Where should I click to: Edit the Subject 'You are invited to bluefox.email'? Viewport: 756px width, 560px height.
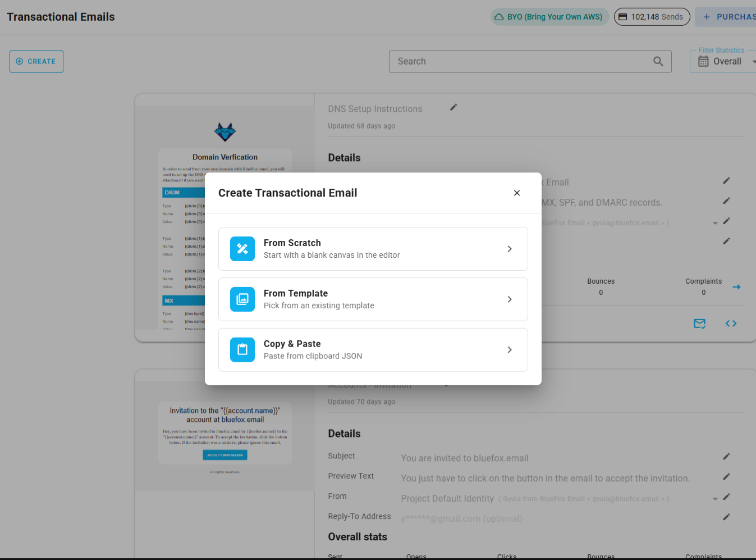(x=726, y=456)
